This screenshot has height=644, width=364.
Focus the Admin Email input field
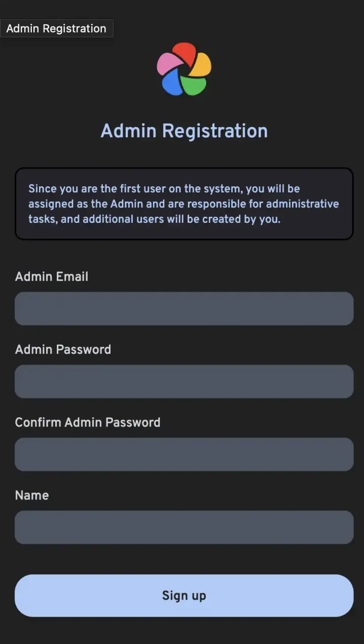pyautogui.click(x=184, y=308)
